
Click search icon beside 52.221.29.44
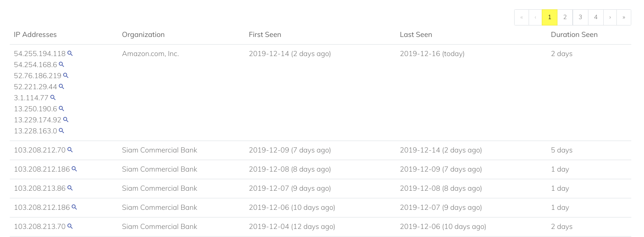[62, 87]
